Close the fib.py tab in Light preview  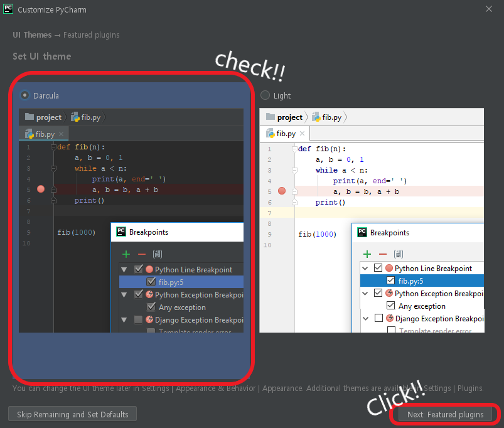tap(302, 133)
